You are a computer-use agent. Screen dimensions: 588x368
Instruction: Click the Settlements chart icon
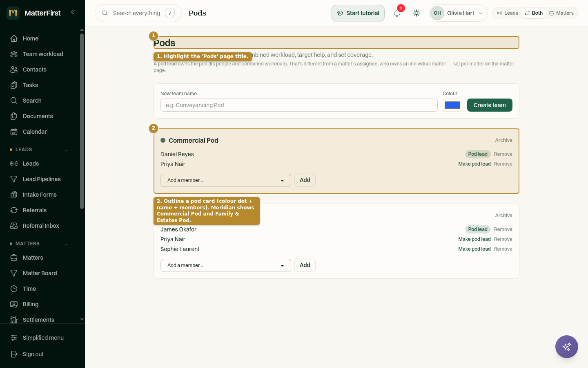[14, 320]
